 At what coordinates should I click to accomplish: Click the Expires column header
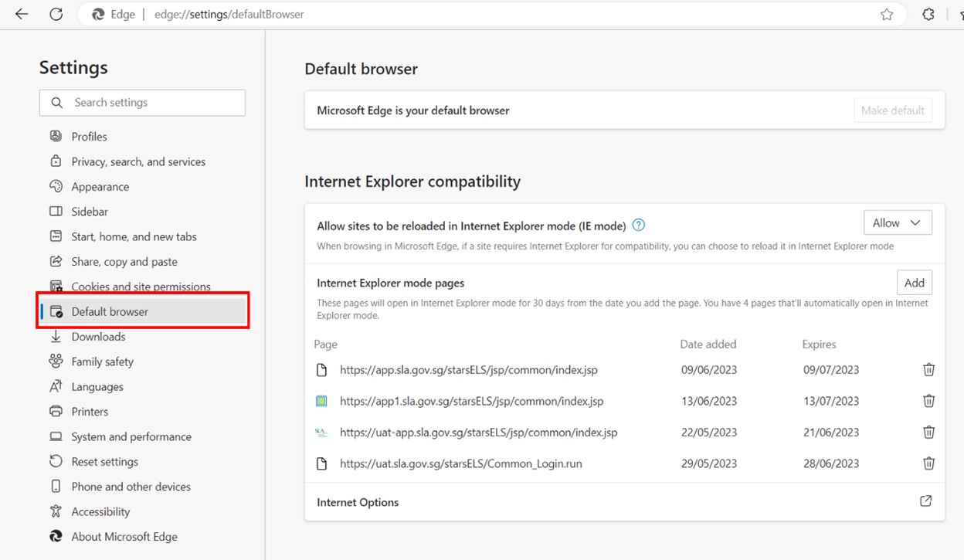pyautogui.click(x=820, y=344)
